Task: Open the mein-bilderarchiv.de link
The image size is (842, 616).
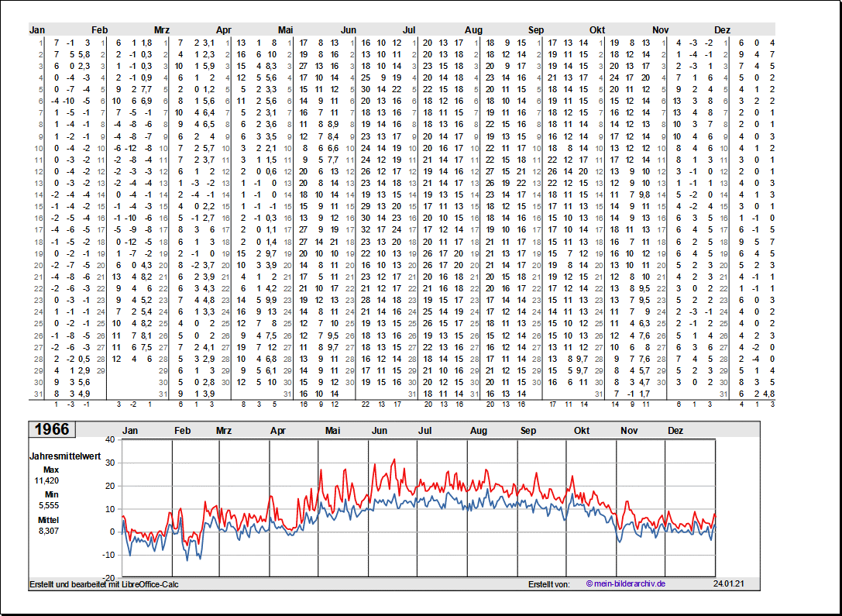Action: tap(626, 583)
